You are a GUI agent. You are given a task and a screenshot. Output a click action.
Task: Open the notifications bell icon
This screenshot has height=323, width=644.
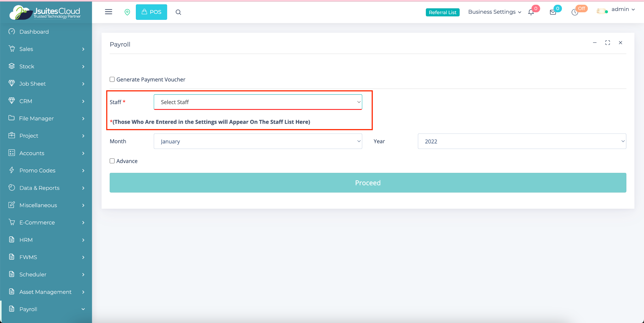tap(531, 12)
